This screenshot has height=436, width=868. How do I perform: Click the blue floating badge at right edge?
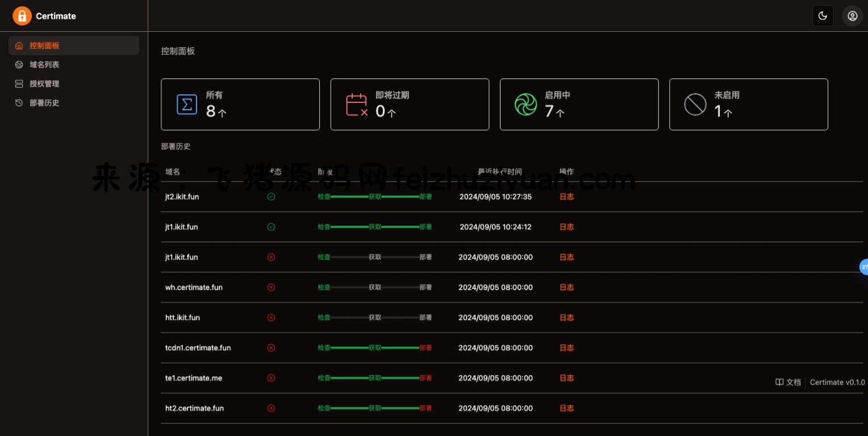tap(863, 266)
